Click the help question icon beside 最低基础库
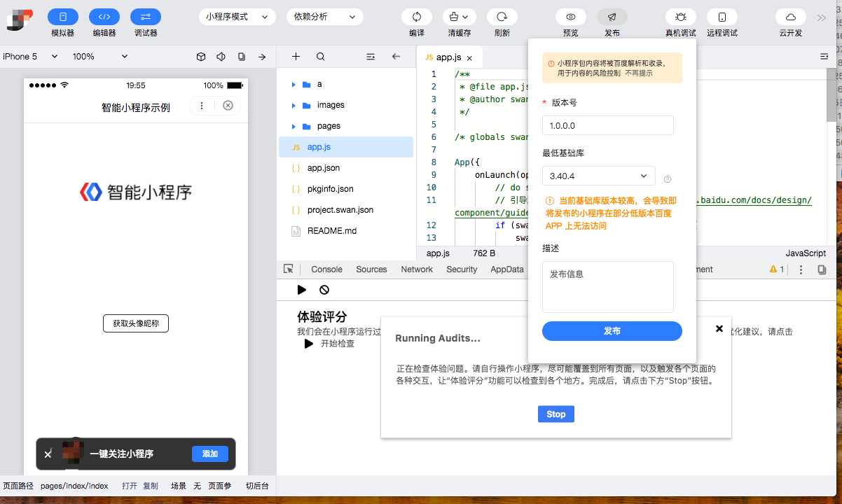 668,179
